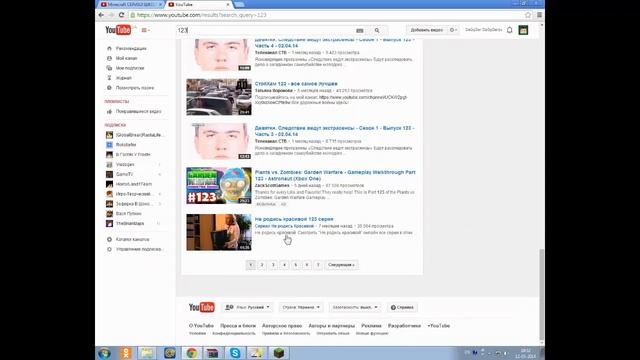This screenshot has width=640, height=360.
Task: Open the Конфиденциальность footer link
Action: tap(234, 333)
